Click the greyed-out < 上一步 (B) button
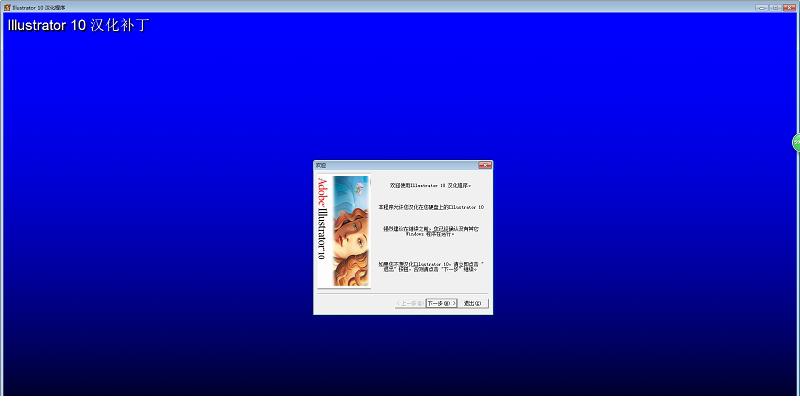800x411 pixels. coord(410,303)
